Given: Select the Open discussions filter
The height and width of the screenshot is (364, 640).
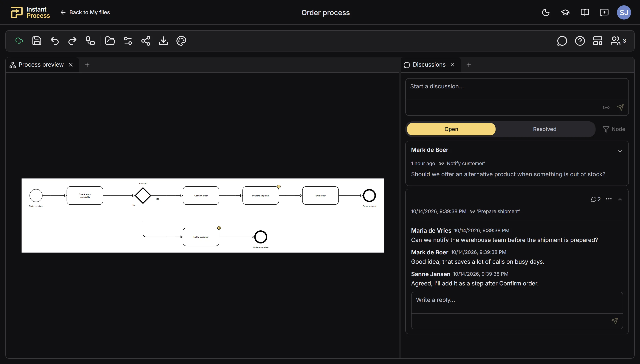Looking at the screenshot, I should [451, 129].
